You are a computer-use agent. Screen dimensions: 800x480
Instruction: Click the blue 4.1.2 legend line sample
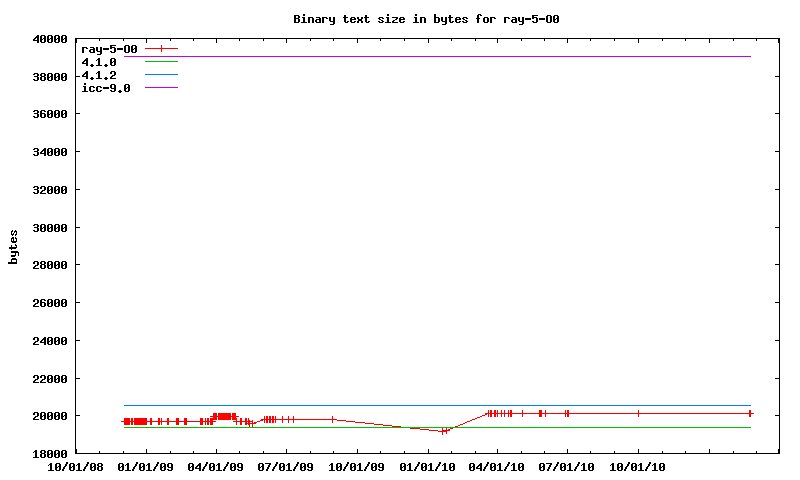(161, 75)
